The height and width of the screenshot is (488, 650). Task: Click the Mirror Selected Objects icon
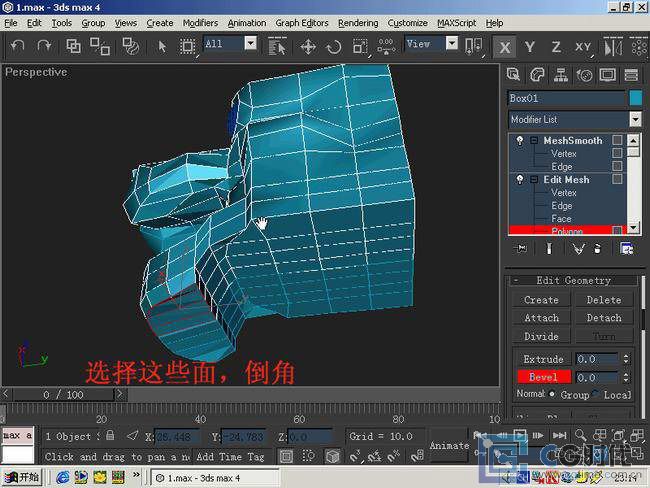tap(613, 47)
